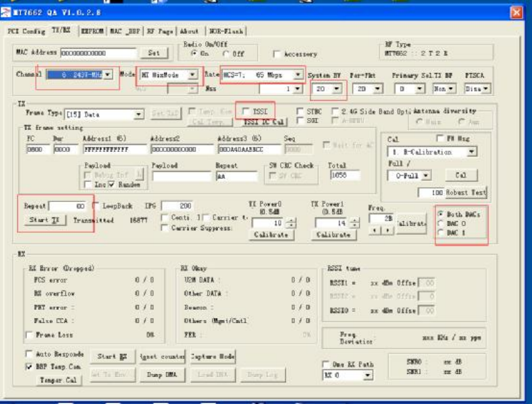Toggle the SGI checkbox
This screenshot has height=404, width=532.
(300, 121)
